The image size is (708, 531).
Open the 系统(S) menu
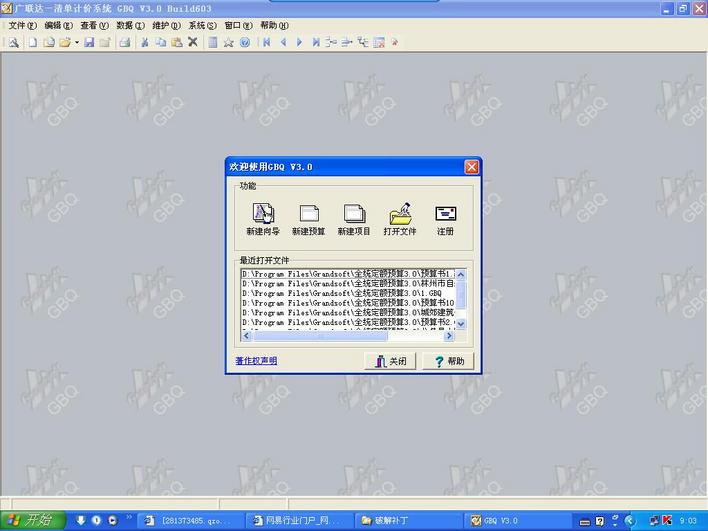click(203, 25)
